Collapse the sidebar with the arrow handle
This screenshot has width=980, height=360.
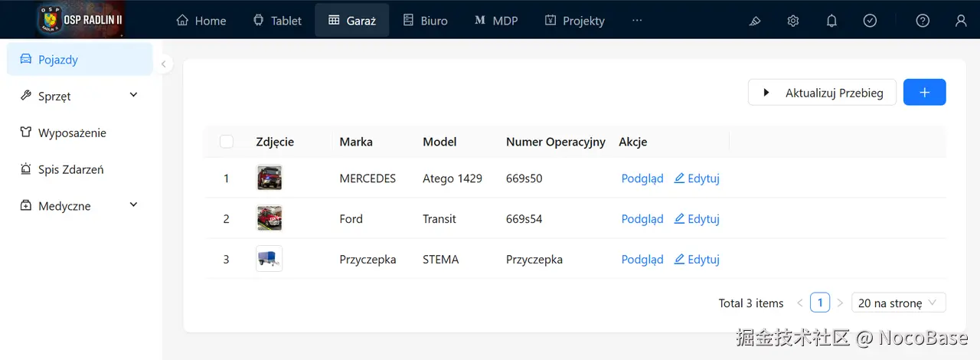(163, 64)
